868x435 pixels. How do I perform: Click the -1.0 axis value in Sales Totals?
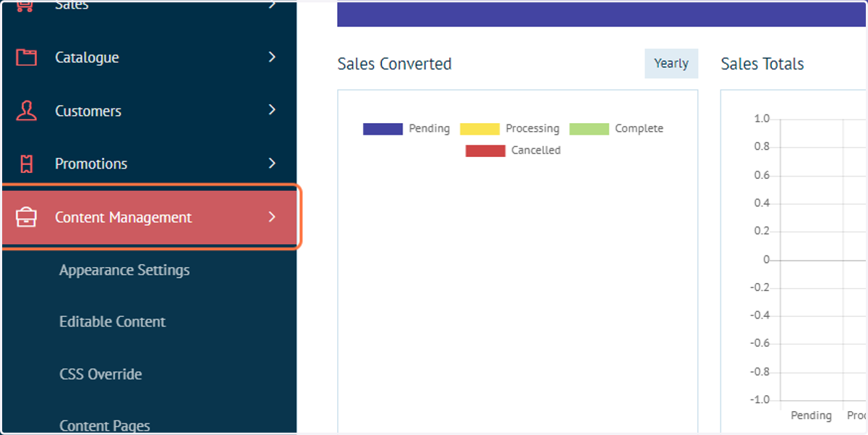759,400
